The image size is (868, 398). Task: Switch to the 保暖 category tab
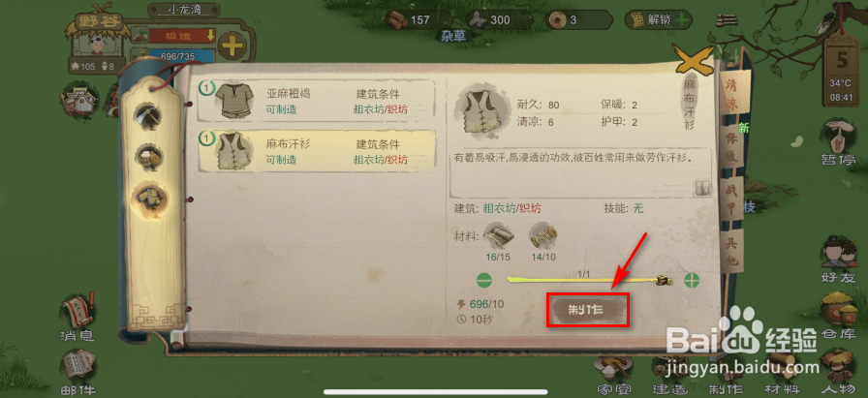coord(731,148)
